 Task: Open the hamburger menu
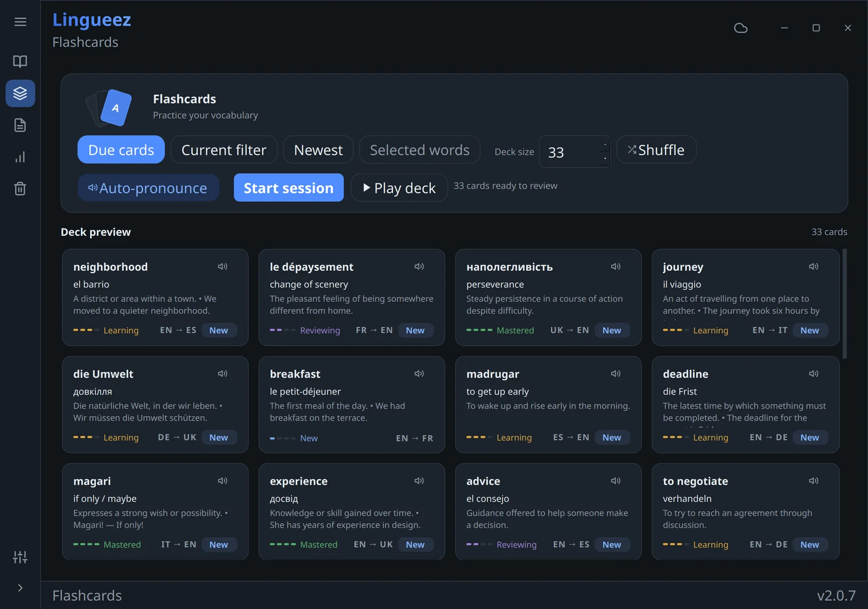(x=20, y=22)
